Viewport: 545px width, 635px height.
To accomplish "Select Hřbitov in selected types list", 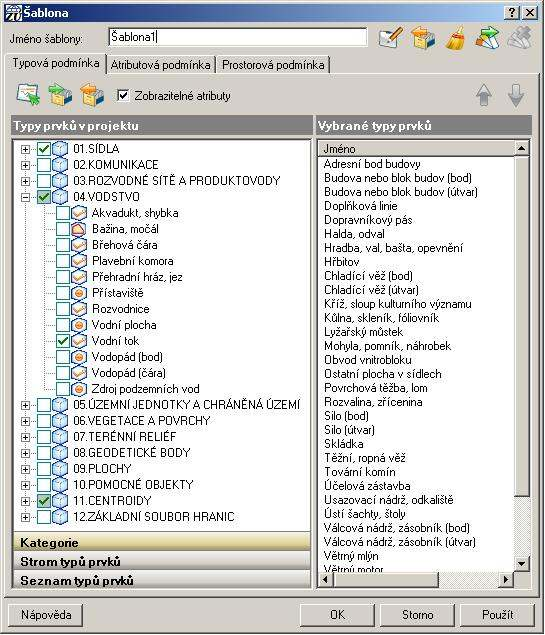I will [x=342, y=262].
